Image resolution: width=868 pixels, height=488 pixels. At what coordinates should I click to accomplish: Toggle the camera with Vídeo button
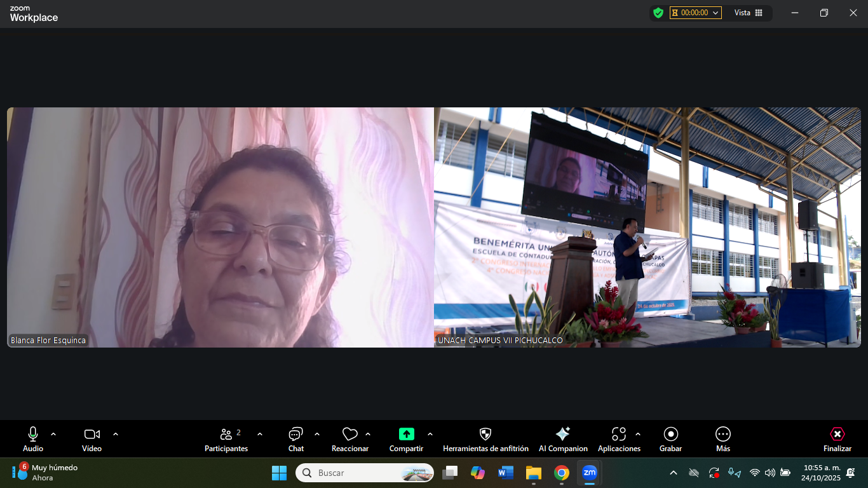point(92,435)
